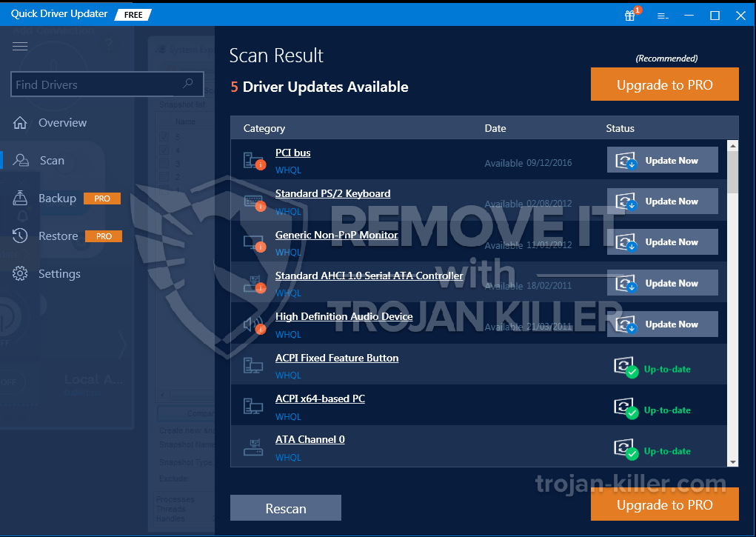
Task: Click the search magnifier in Find Drivers
Action: tap(187, 84)
